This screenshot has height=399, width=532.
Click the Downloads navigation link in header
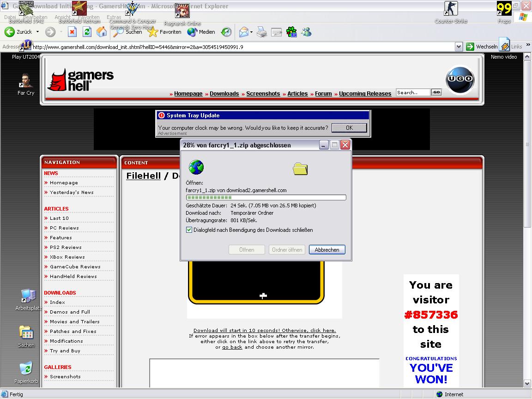224,94
